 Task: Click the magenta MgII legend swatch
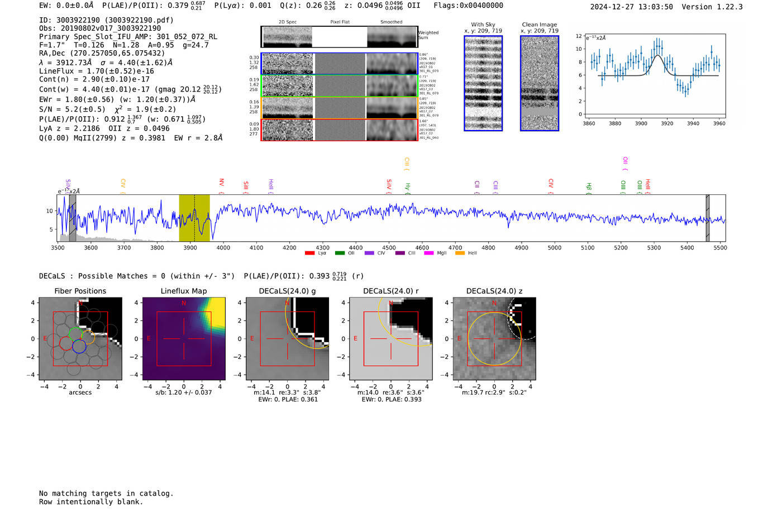[x=429, y=253]
